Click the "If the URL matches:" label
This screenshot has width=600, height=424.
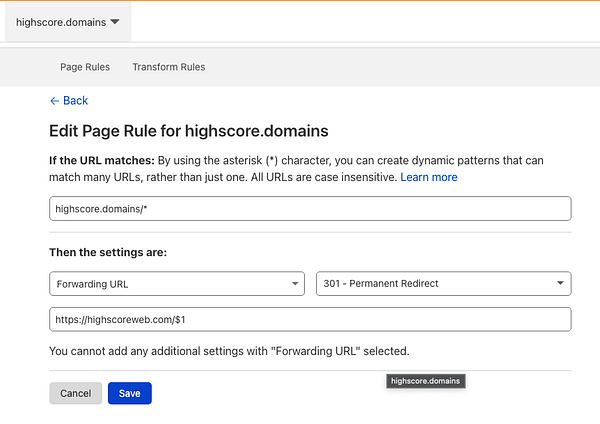(x=102, y=160)
